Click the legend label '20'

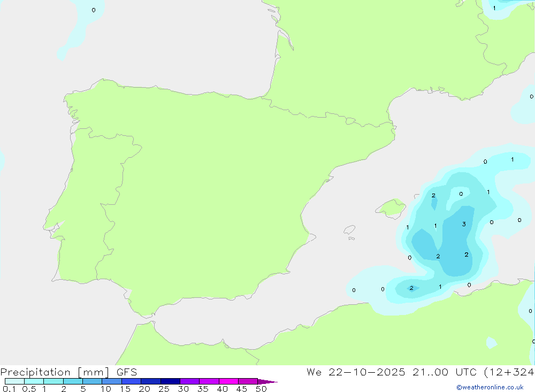(x=144, y=389)
